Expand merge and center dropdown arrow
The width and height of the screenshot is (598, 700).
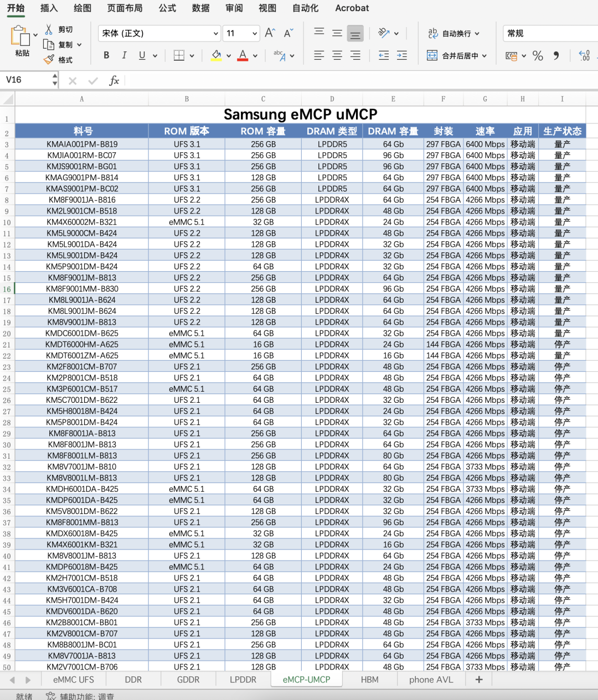pos(484,56)
